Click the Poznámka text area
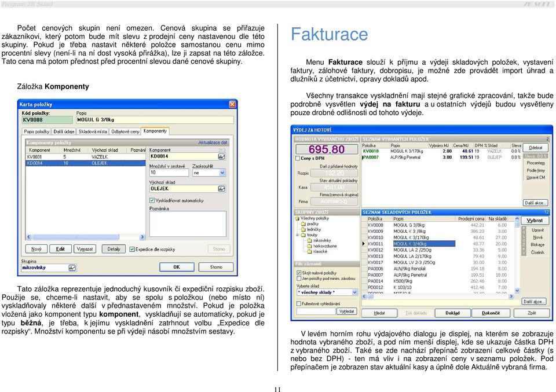 pos(188,224)
